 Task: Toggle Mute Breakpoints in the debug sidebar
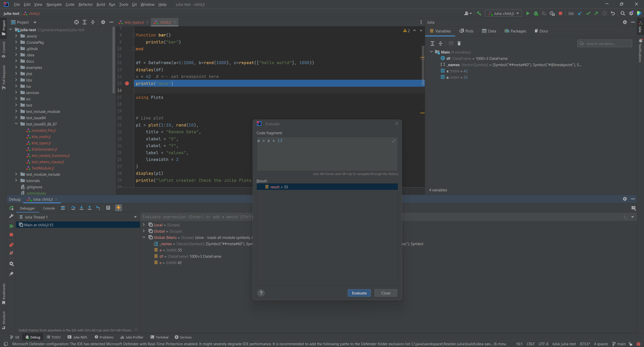[11, 253]
